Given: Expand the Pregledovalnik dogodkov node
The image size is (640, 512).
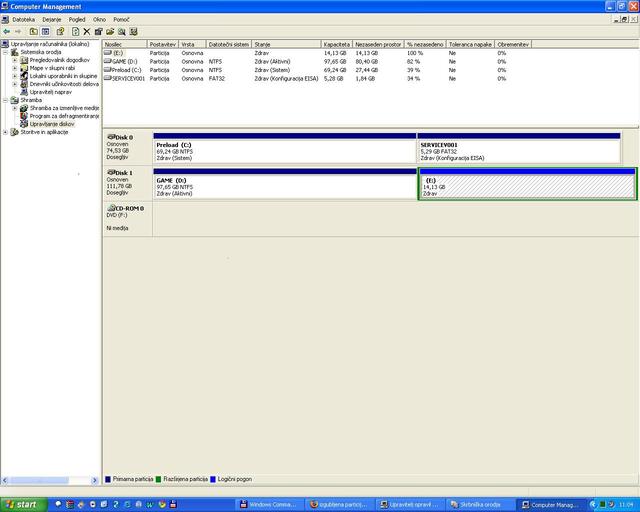Looking at the screenshot, I should pos(15,60).
